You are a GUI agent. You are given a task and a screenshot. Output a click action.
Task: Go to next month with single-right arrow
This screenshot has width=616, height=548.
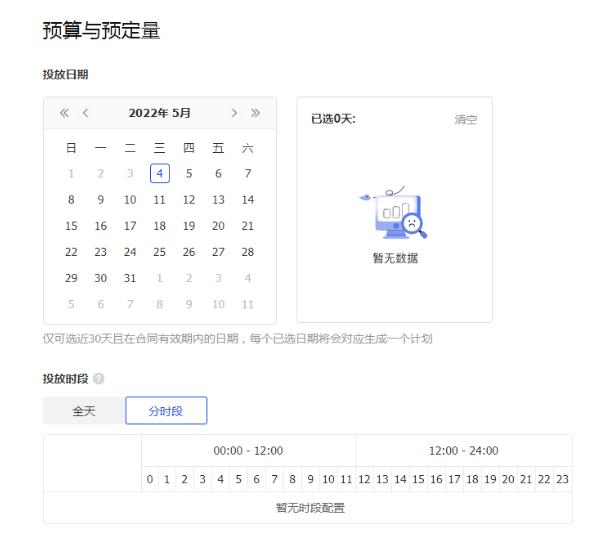[234, 113]
